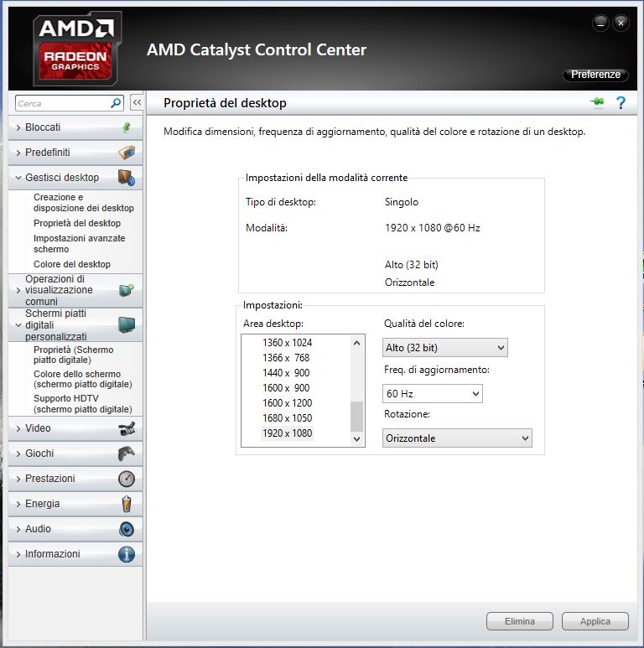The height and width of the screenshot is (648, 644).
Task: Open the Preferenze menu
Action: pos(595,75)
